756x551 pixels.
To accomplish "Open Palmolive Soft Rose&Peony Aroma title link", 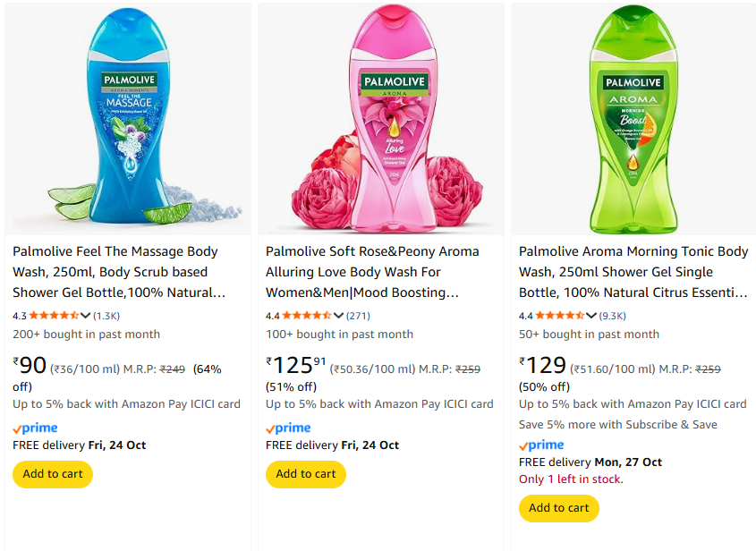I will point(372,272).
